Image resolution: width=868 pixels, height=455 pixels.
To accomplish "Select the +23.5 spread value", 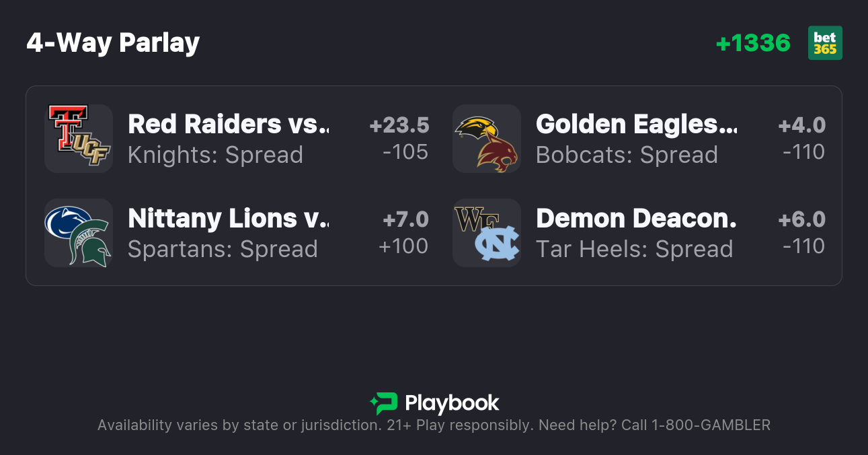I will point(399,125).
